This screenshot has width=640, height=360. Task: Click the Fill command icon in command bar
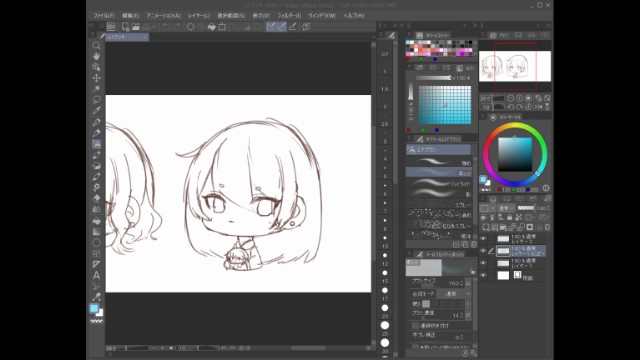pos(211,27)
